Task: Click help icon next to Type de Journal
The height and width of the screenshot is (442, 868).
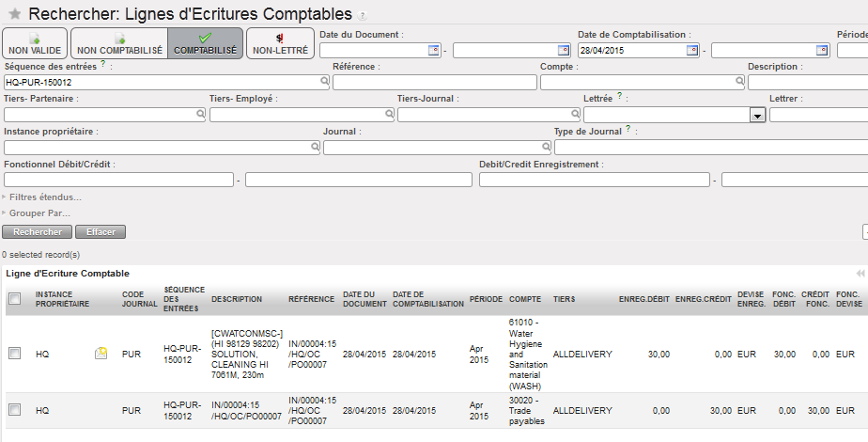Action: tap(628, 130)
